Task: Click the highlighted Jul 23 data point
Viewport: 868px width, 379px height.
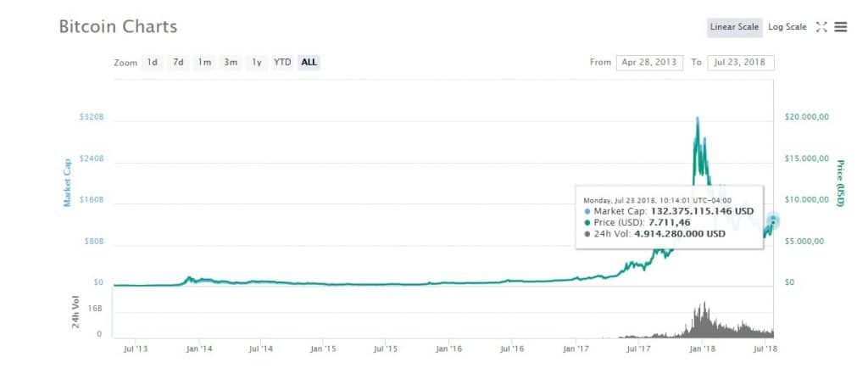Action: (773, 220)
